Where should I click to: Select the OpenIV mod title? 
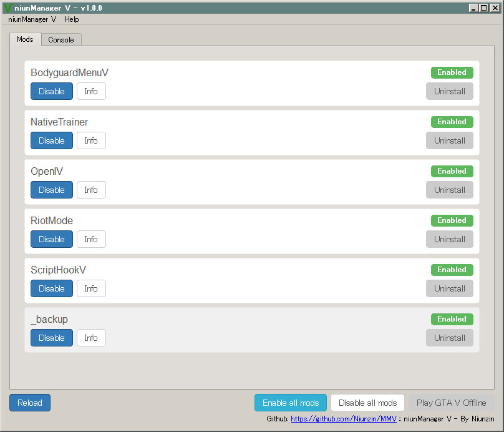tap(47, 171)
